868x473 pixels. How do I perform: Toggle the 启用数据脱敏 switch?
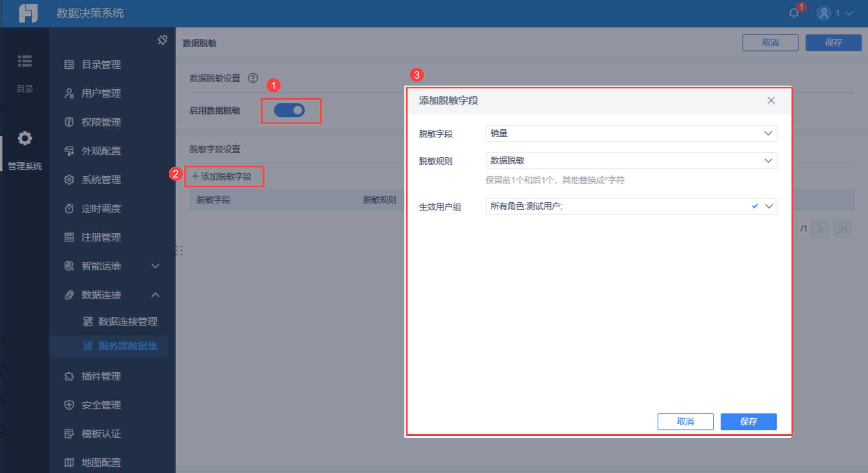(x=289, y=111)
